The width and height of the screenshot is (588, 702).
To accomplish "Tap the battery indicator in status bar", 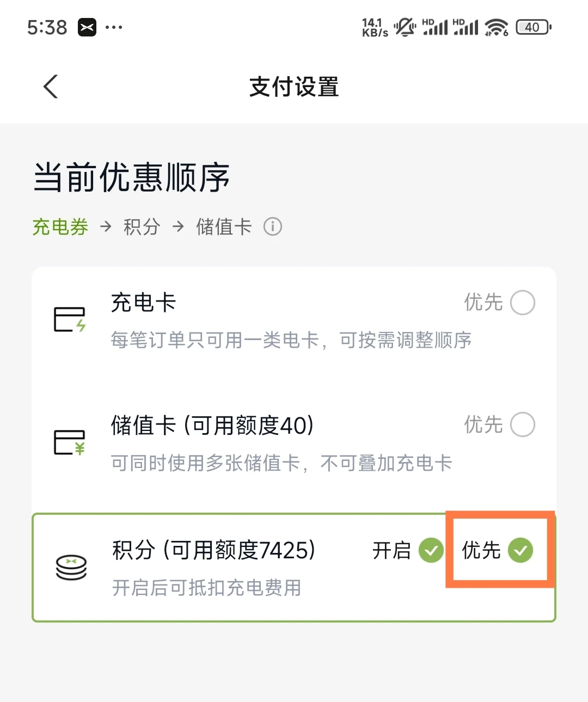I will 534,27.
